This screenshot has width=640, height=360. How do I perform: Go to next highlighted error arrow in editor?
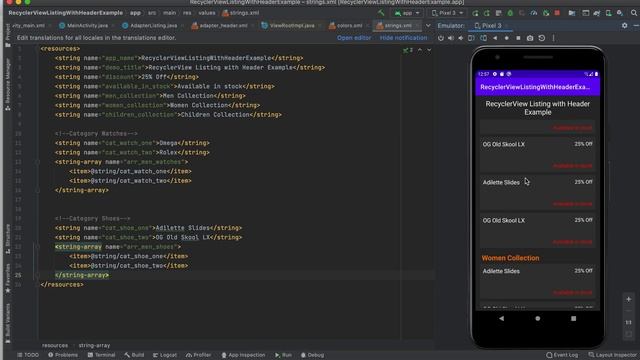click(429, 50)
